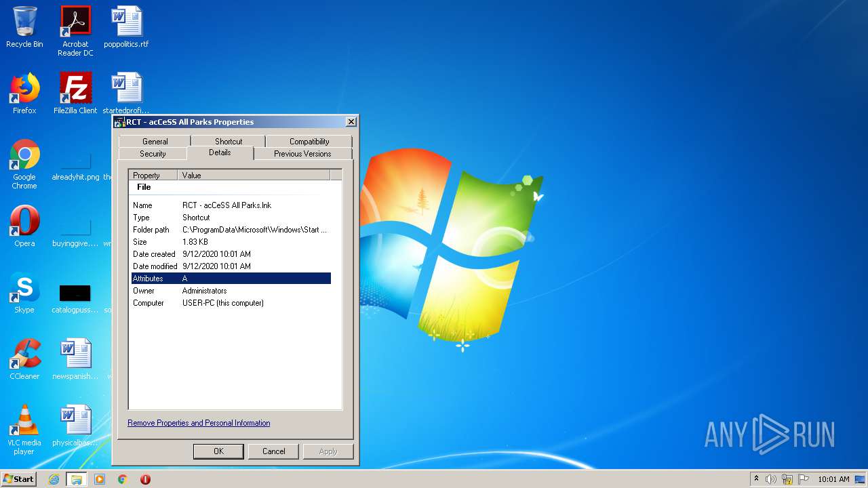The height and width of the screenshot is (488, 868).
Task: Click the Value column header
Action: coord(254,175)
